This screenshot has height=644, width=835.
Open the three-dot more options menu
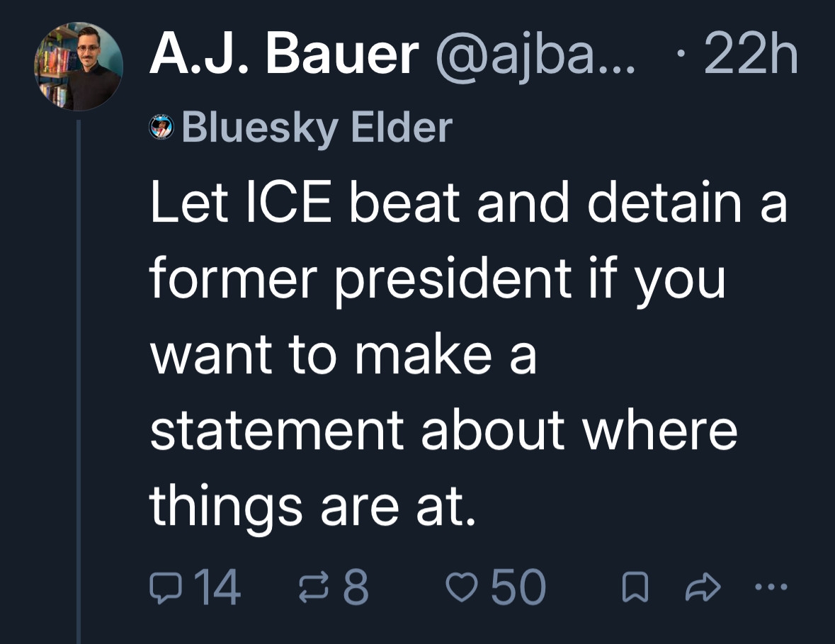coord(771,587)
